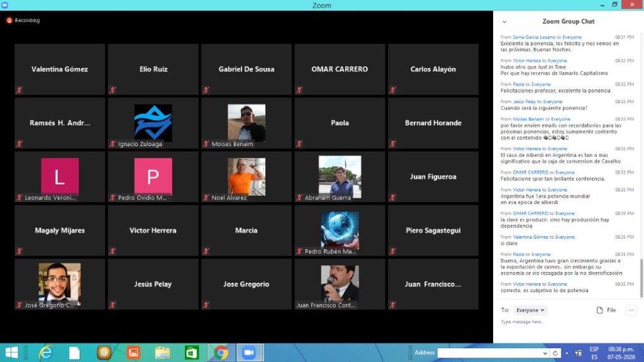Click the green Store icon in taskbar
Image resolution: width=644 pixels, height=362 pixels.
192,353
